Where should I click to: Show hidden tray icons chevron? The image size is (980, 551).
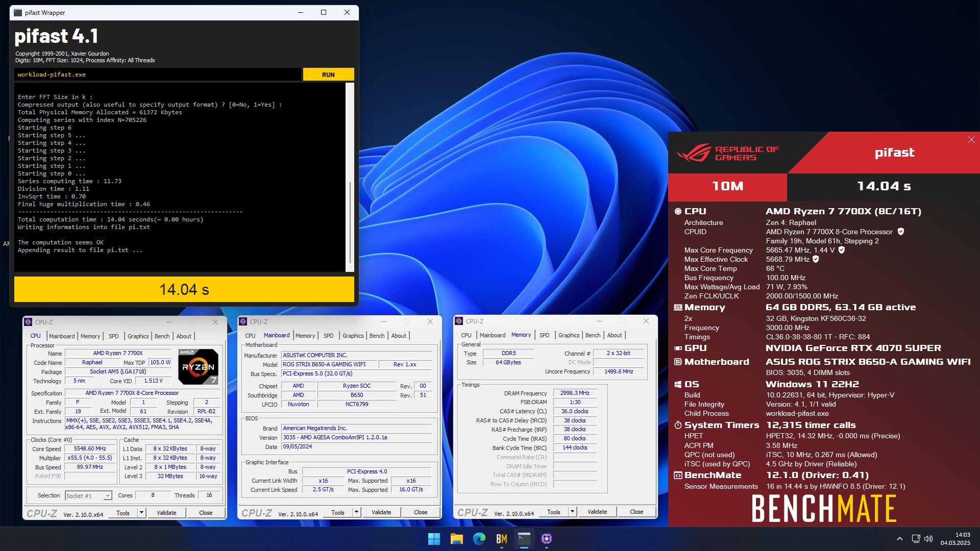coord(899,539)
